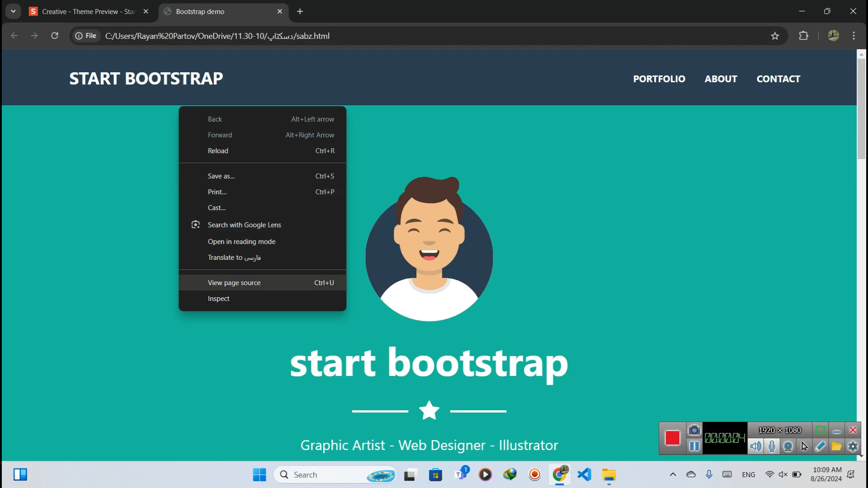This screenshot has height=488, width=868.
Task: Open the ABOUT nav link
Action: pos(721,79)
